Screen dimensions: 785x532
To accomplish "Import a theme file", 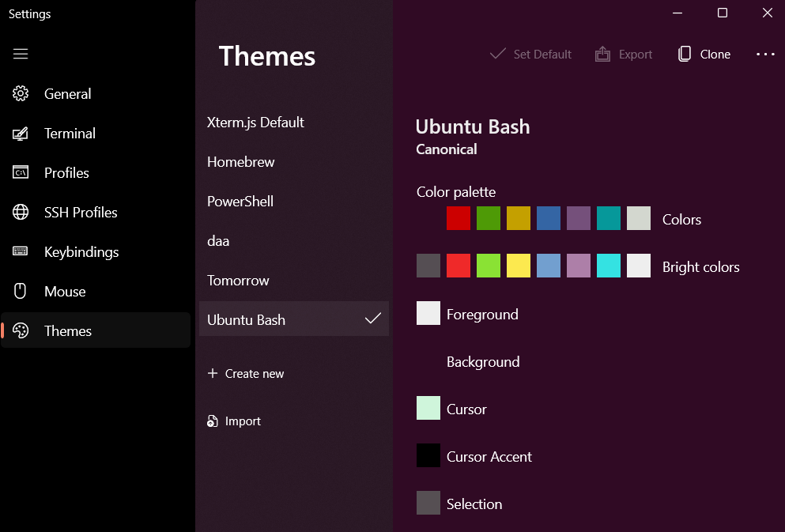I will [x=234, y=421].
